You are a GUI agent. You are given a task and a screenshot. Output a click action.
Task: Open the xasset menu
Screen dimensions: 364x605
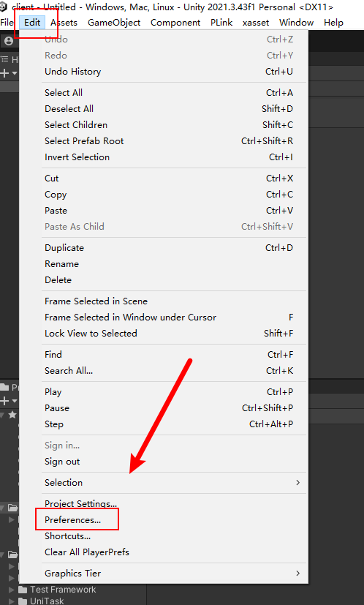pyautogui.click(x=256, y=23)
